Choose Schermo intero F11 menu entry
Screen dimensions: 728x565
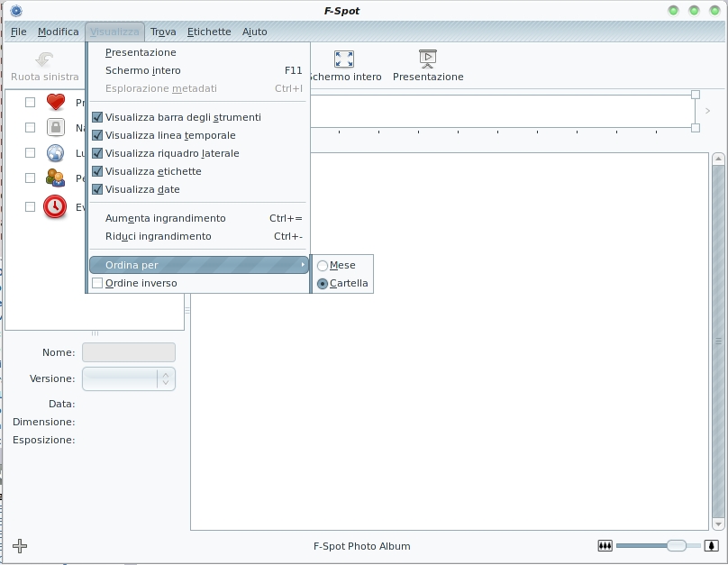(x=198, y=70)
